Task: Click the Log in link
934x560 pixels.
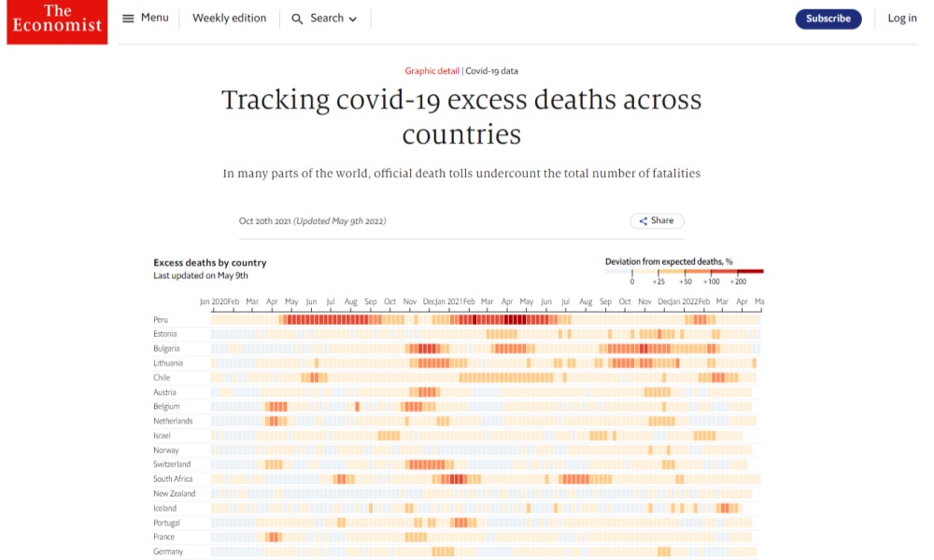Action: tap(901, 18)
